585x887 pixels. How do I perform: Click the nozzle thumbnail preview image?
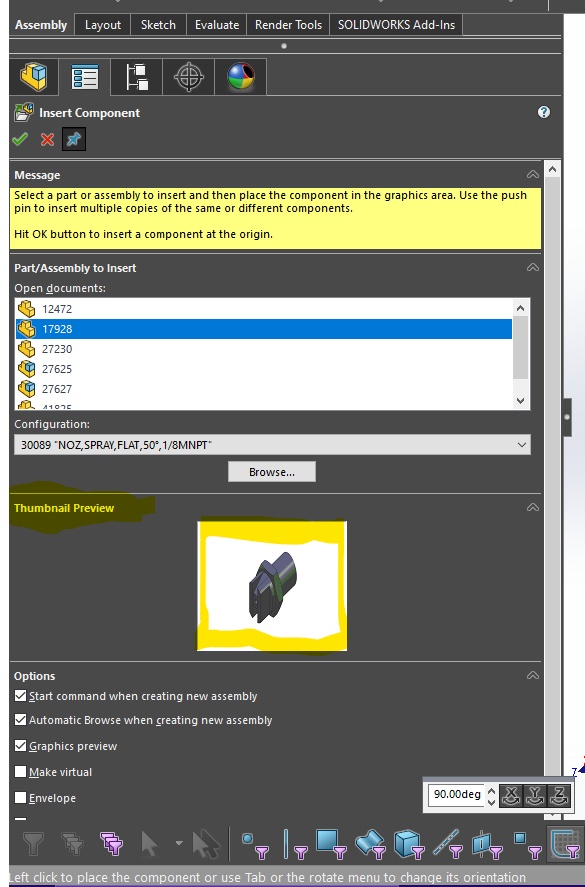coord(272,586)
